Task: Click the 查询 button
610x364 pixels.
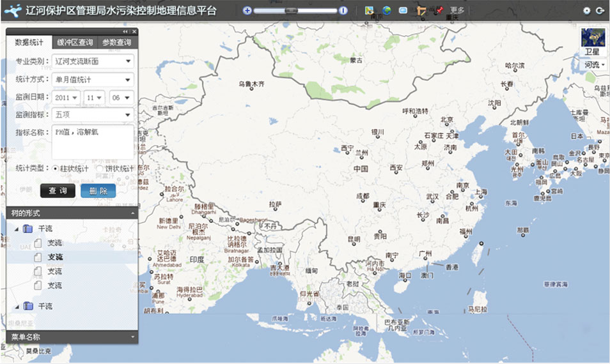Action: click(58, 191)
